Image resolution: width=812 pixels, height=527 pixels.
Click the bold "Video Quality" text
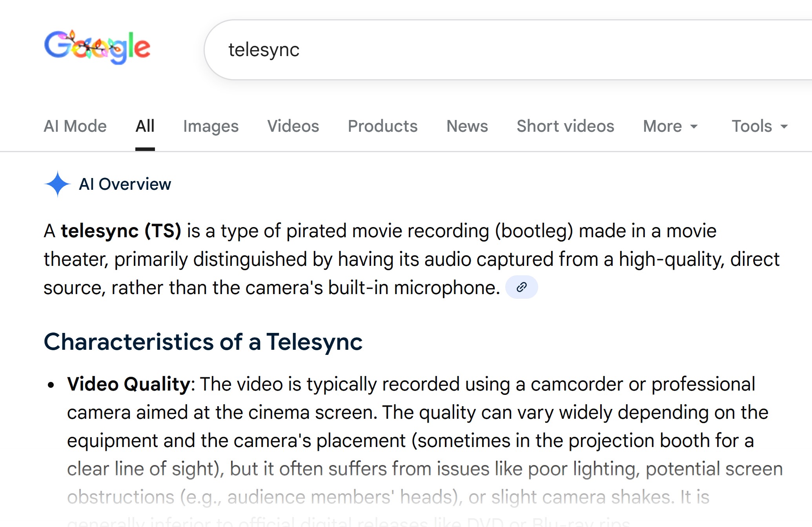point(129,384)
